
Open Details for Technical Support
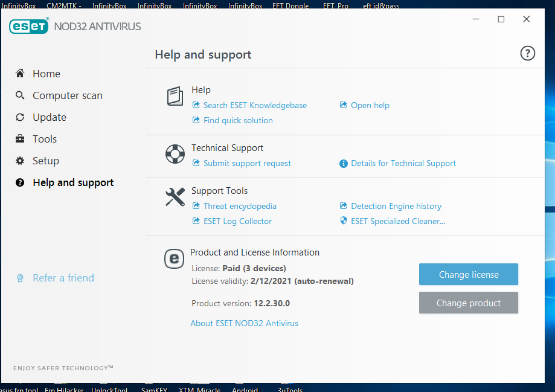tap(403, 163)
